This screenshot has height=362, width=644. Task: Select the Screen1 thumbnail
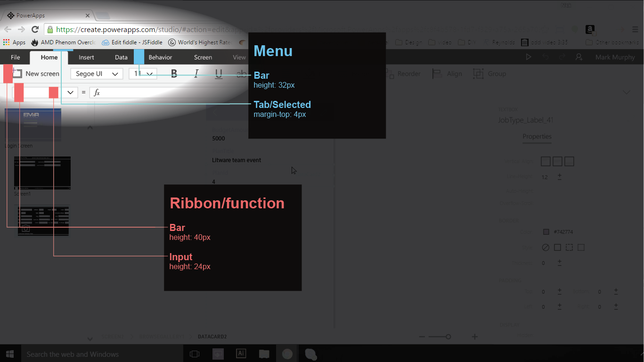point(42,173)
